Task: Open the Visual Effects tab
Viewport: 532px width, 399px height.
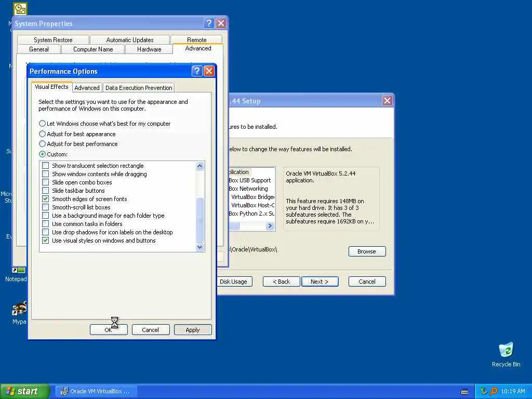Action: click(51, 87)
